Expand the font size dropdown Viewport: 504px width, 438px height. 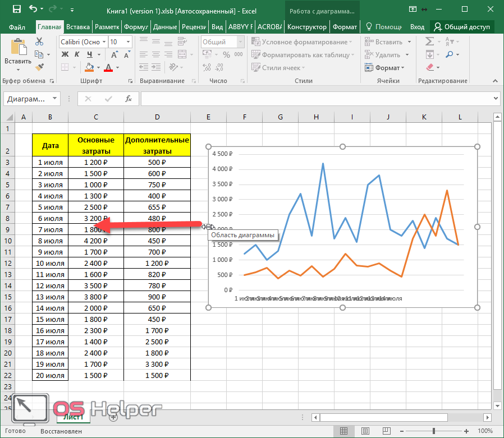(129, 42)
